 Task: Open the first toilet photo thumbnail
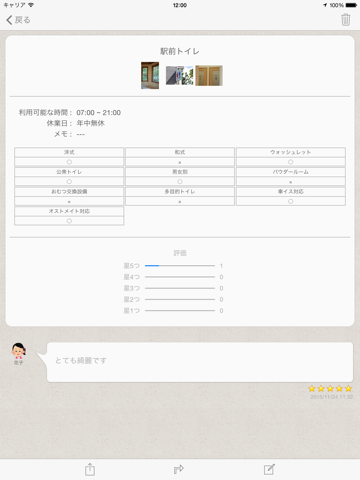pyautogui.click(x=150, y=75)
